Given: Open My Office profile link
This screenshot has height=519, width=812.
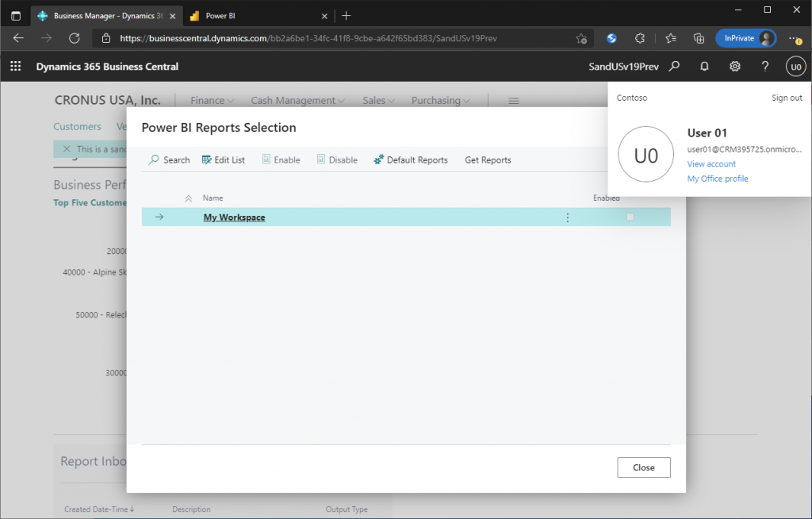Looking at the screenshot, I should point(717,179).
